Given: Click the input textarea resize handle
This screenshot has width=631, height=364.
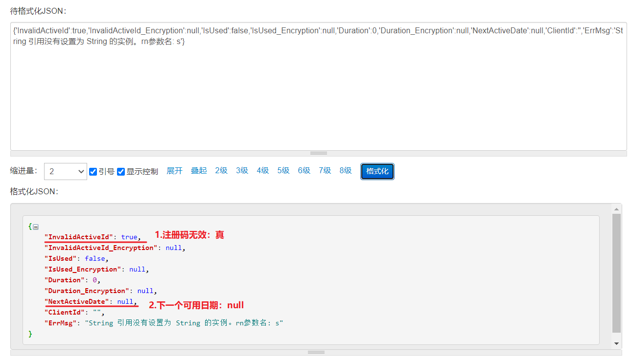Looking at the screenshot, I should click(x=319, y=153).
